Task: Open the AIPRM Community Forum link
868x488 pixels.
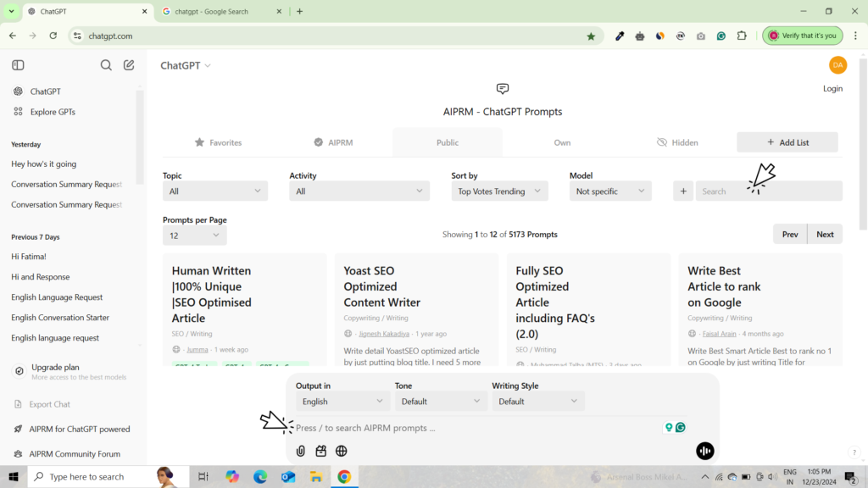Action: coord(75,454)
